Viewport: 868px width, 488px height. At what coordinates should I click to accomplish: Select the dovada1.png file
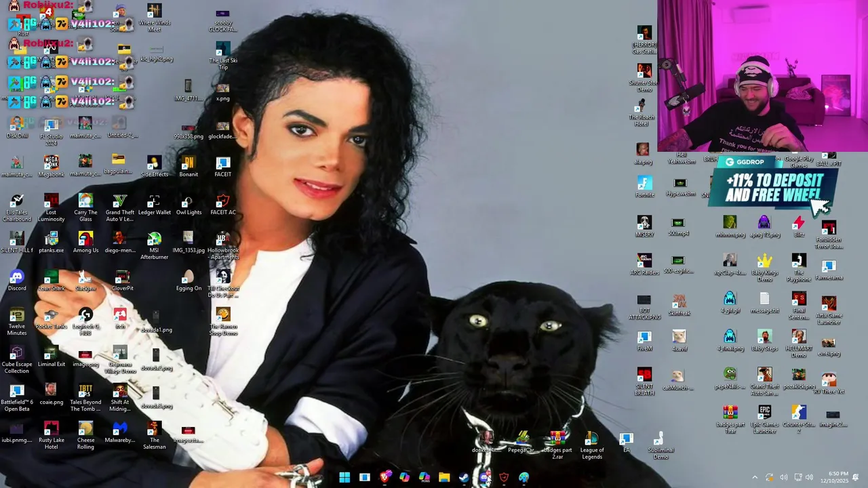click(x=156, y=322)
